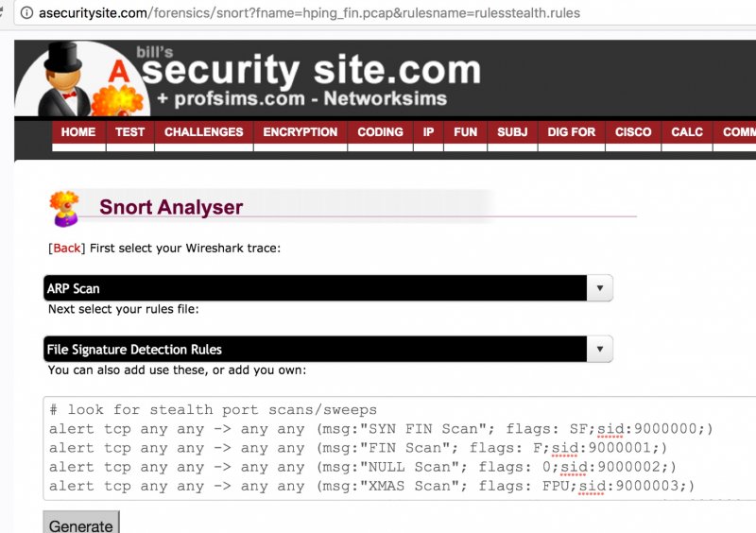The height and width of the screenshot is (533, 756).
Task: Select the CISCO navigation tab
Action: coord(633,132)
